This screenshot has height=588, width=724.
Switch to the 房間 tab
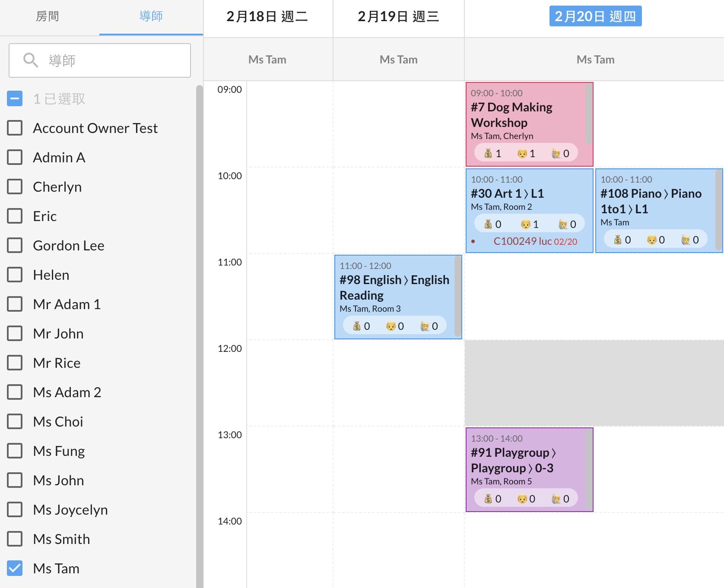[x=48, y=16]
